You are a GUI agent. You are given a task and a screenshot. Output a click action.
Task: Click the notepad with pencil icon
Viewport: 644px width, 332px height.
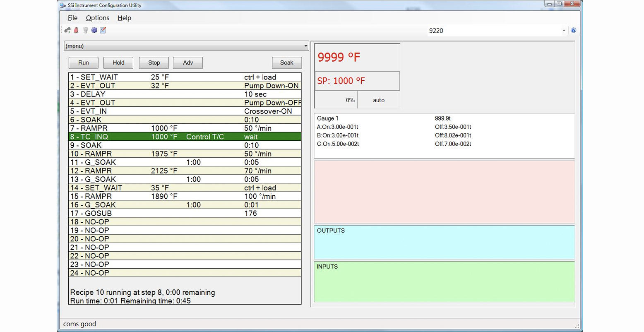coord(103,30)
